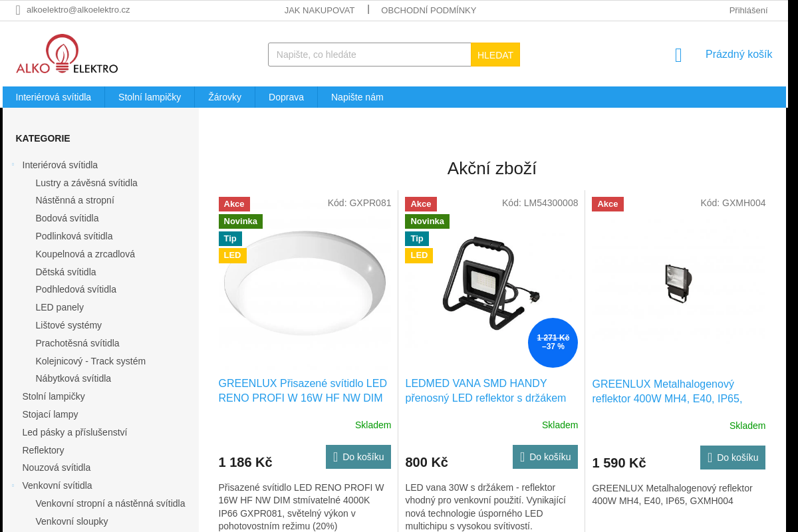Open Prachotěsná svítidla category
Image resolution: width=798 pixels, height=532 pixels.
click(x=77, y=343)
